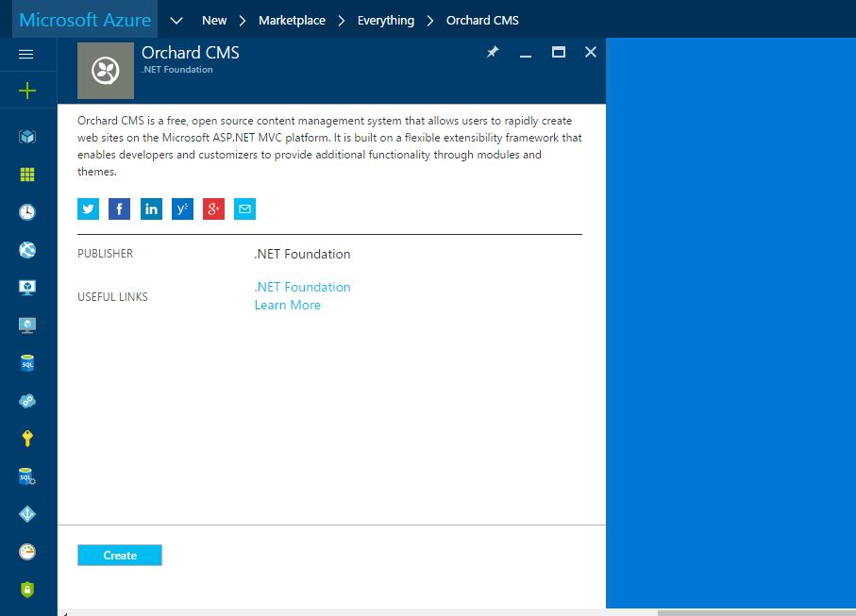Image resolution: width=856 pixels, height=616 pixels.
Task: Open Virtual machines (classic) monitor icon
Action: (27, 288)
